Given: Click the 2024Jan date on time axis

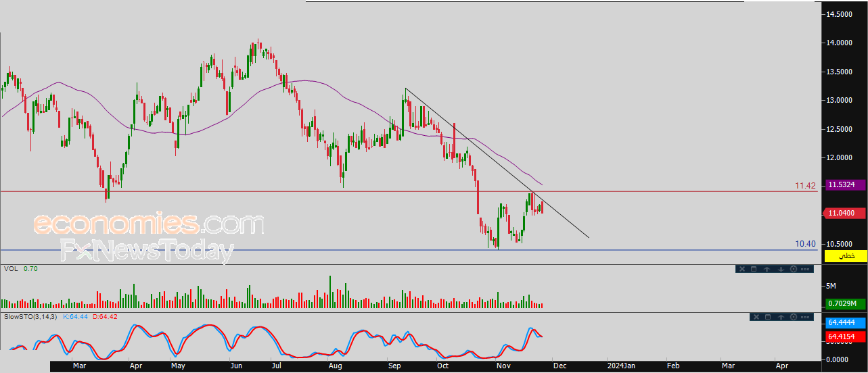Looking at the screenshot, I should (620, 366).
